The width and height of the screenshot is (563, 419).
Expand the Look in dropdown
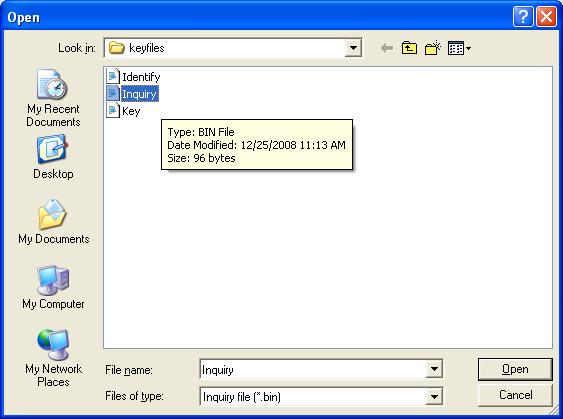[x=353, y=48]
